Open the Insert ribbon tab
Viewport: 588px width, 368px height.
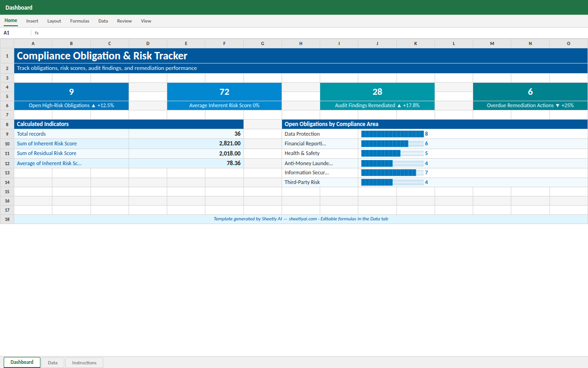coord(32,21)
